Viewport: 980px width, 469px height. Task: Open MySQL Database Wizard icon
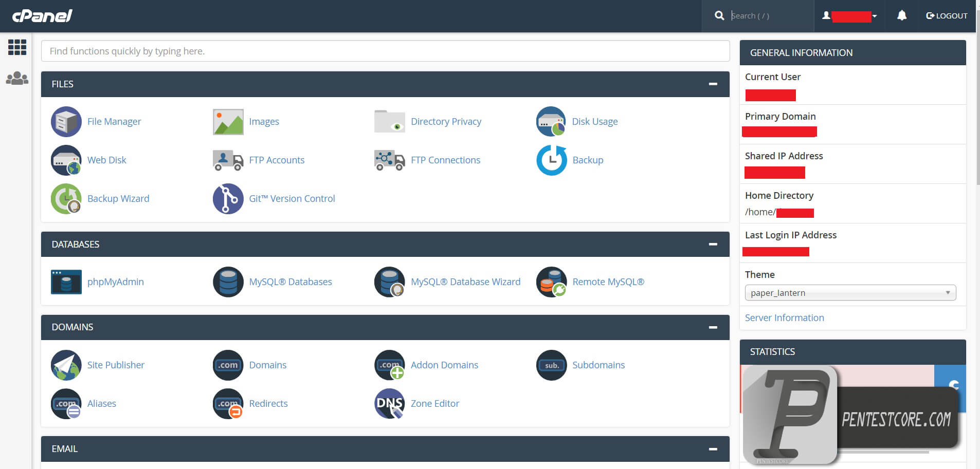pos(390,282)
